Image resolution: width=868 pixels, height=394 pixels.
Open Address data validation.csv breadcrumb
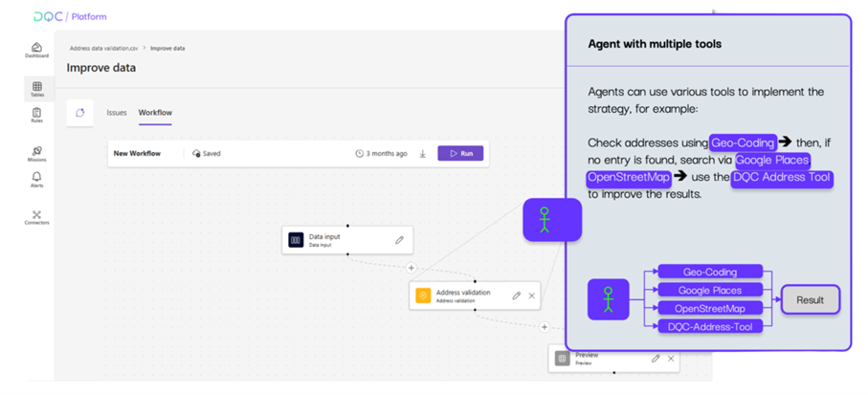point(103,48)
